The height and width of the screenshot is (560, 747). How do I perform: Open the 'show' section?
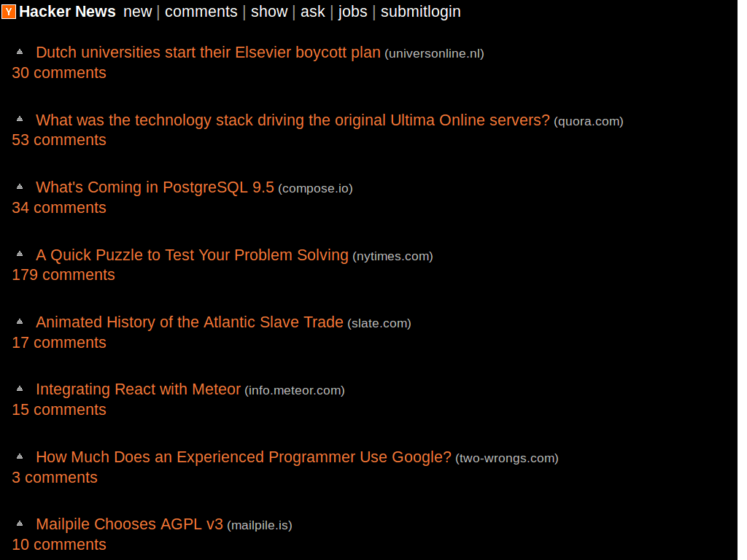[x=269, y=12]
